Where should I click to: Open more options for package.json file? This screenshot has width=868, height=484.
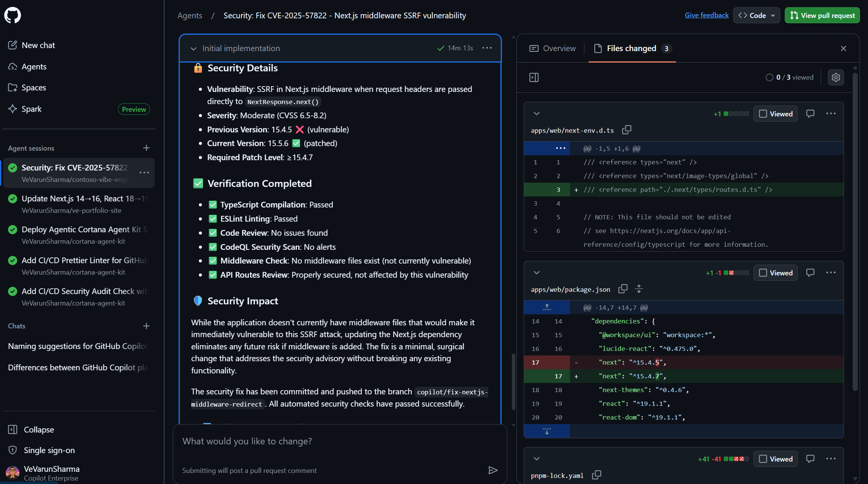(x=831, y=273)
